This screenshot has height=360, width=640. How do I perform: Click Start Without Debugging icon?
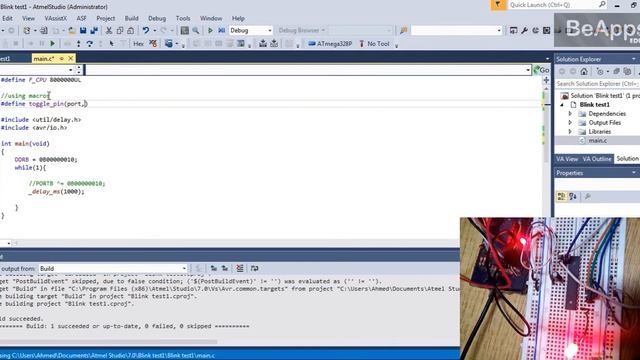pyautogui.click(x=222, y=31)
